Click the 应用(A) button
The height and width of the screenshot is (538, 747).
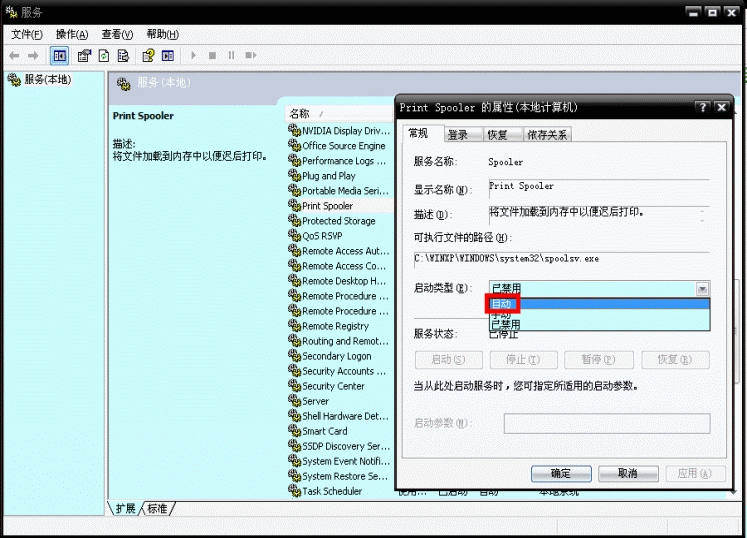tap(695, 473)
